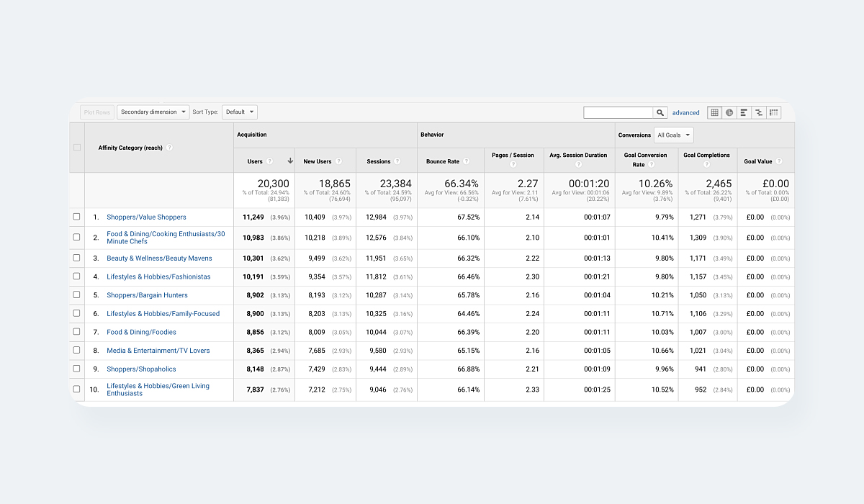
Task: Select the 2.33 pages per session cell
Action: coord(532,390)
